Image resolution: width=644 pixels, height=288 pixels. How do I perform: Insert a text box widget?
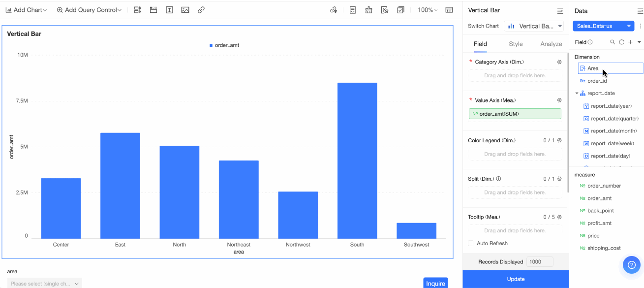[x=169, y=10]
